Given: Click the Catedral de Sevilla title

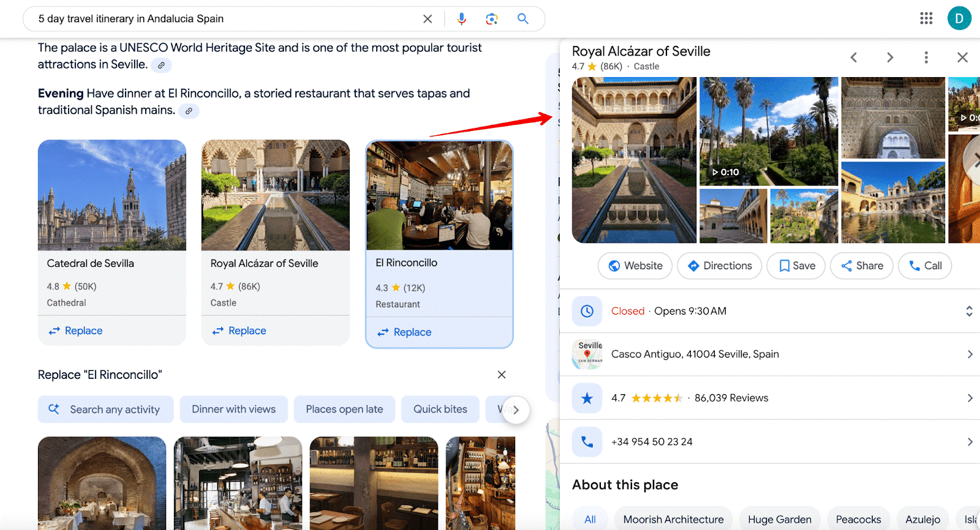Looking at the screenshot, I should click(91, 263).
